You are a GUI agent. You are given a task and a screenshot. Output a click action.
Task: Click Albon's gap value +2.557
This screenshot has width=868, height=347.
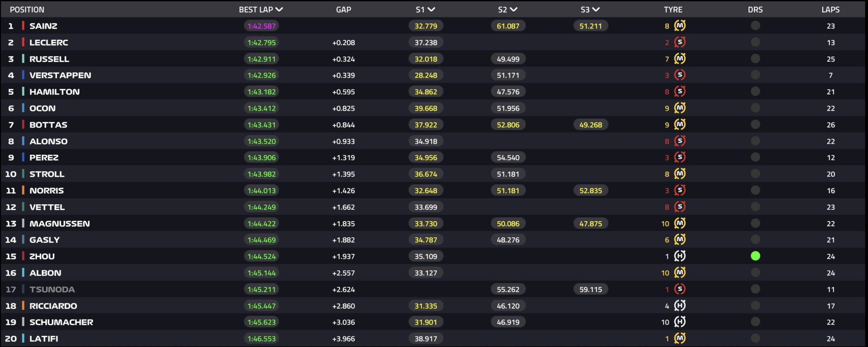click(x=343, y=273)
